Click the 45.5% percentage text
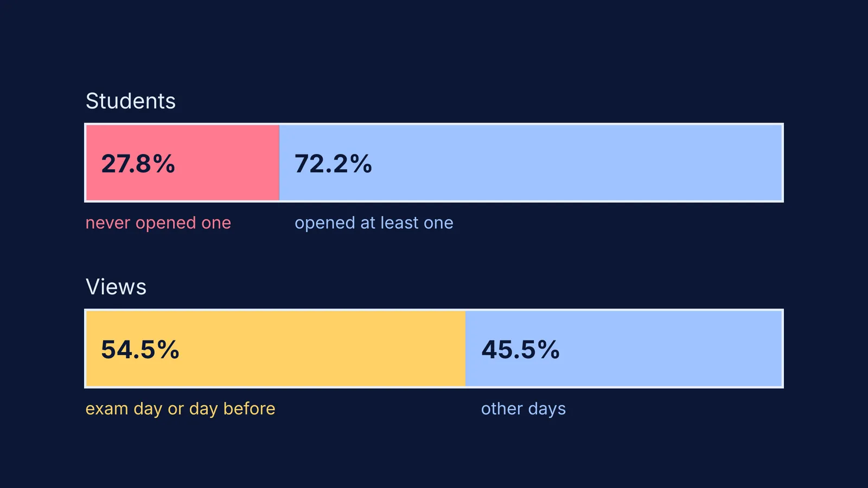Screen dimensions: 868x488 pos(521,350)
